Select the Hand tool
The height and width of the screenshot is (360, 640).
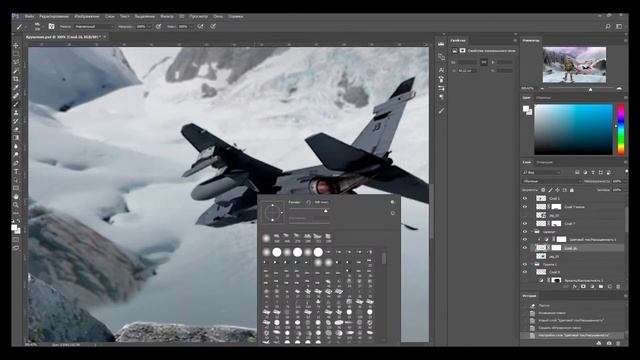tap(16, 196)
